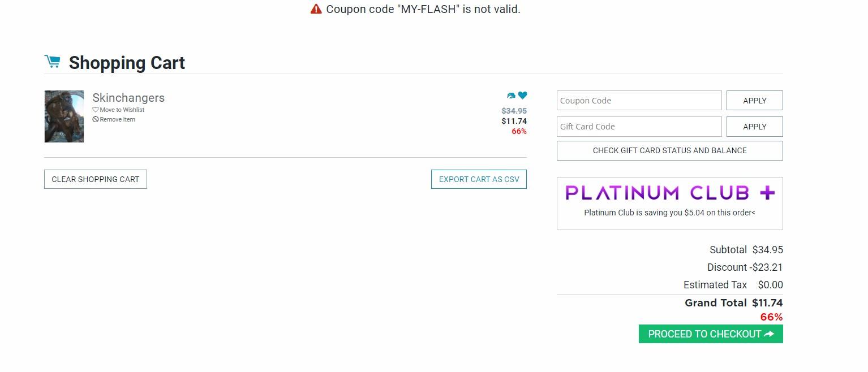The image size is (868, 372).
Task: Click the red warning triangle icon
Action: pyautogui.click(x=316, y=9)
